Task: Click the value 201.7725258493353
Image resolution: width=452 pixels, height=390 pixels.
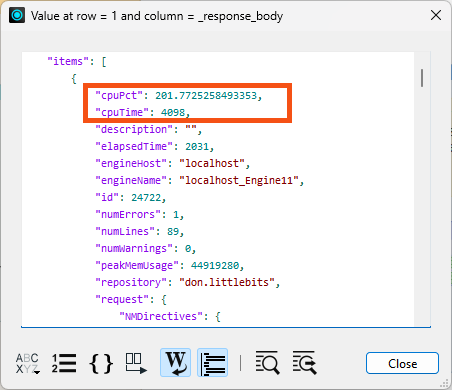Action: 206,96
